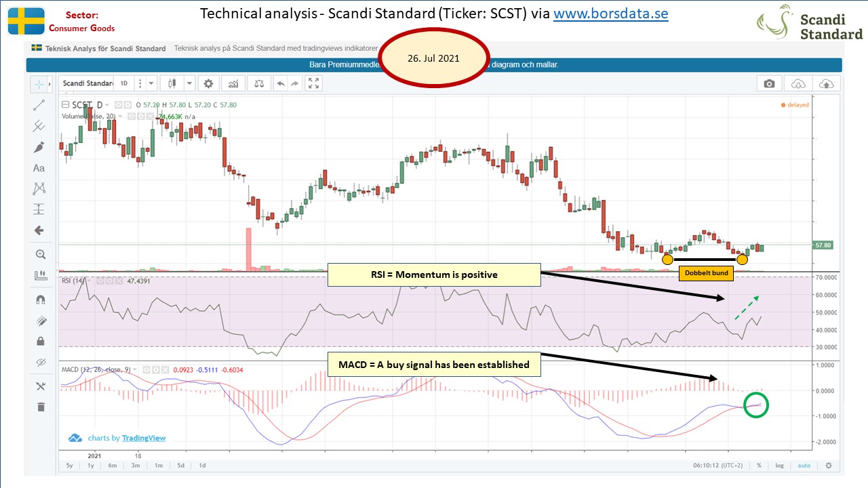Open the time interval dropdown arrow

151,83
